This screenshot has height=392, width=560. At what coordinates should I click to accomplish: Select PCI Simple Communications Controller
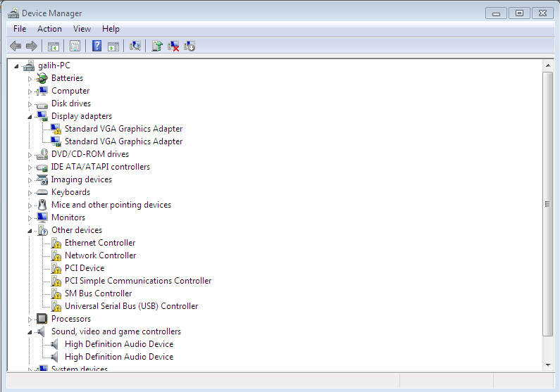(x=138, y=281)
